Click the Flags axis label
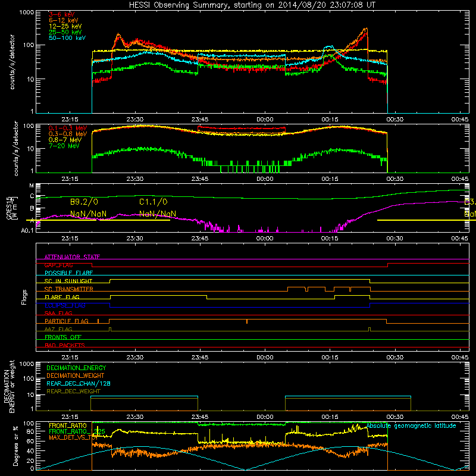The width and height of the screenshot is (476, 476). pyautogui.click(x=24, y=297)
